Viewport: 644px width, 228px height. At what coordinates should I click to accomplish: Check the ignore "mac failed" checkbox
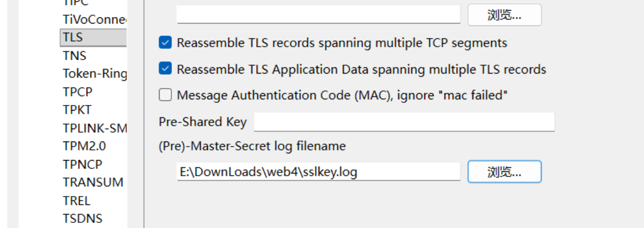pos(165,95)
